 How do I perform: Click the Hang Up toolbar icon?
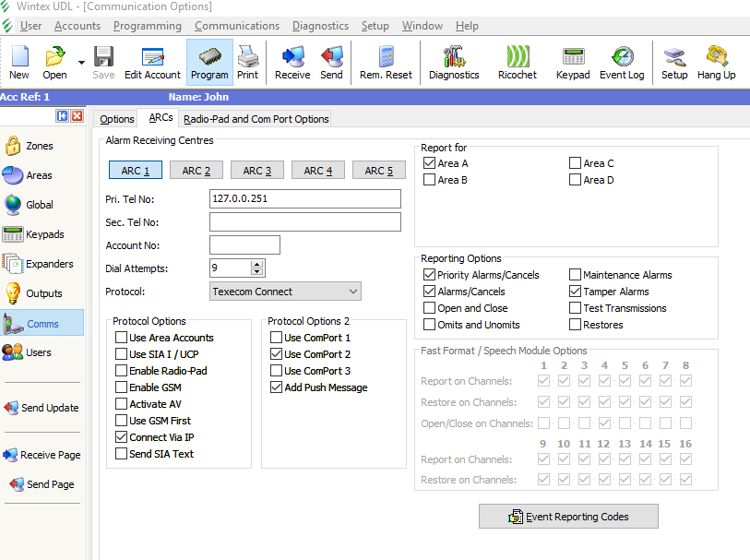point(716,62)
